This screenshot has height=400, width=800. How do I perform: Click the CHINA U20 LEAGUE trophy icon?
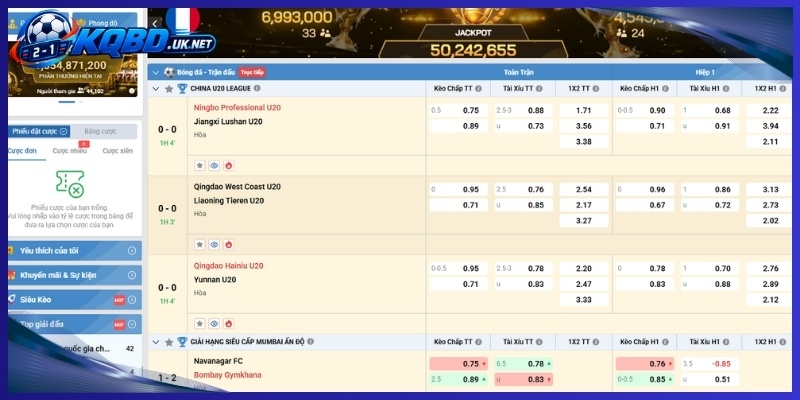click(x=182, y=89)
